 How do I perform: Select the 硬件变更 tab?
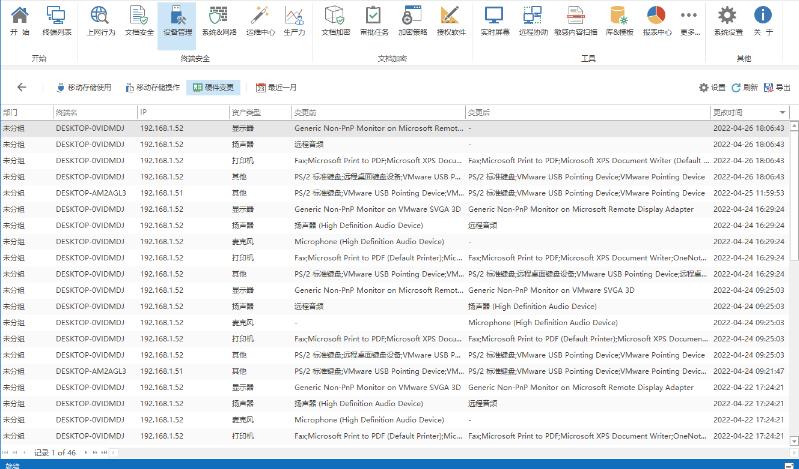[x=214, y=88]
